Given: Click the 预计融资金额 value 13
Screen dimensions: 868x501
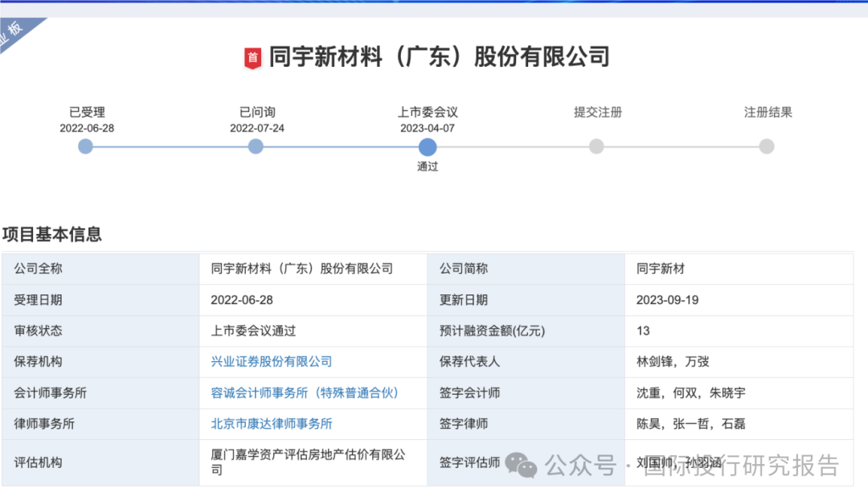Looking at the screenshot, I should 643,331.
